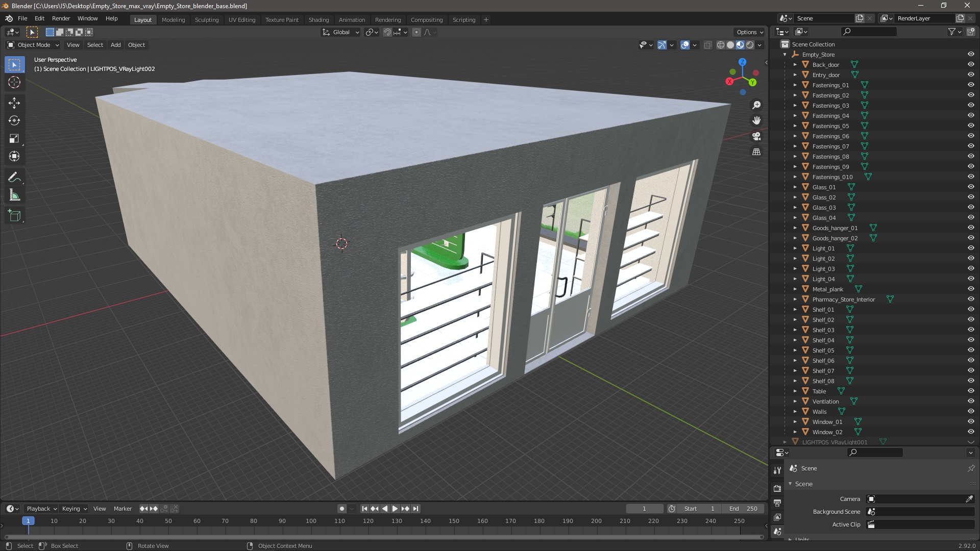Hide Glass_01 with its eye icon
This screenshot has width=980, height=551.
[x=971, y=187]
